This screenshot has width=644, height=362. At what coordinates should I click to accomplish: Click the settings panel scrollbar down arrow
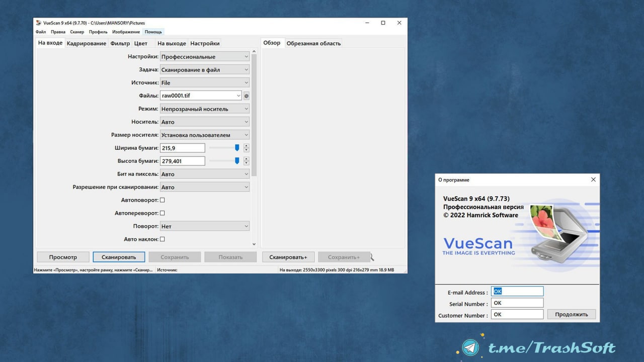tap(254, 244)
